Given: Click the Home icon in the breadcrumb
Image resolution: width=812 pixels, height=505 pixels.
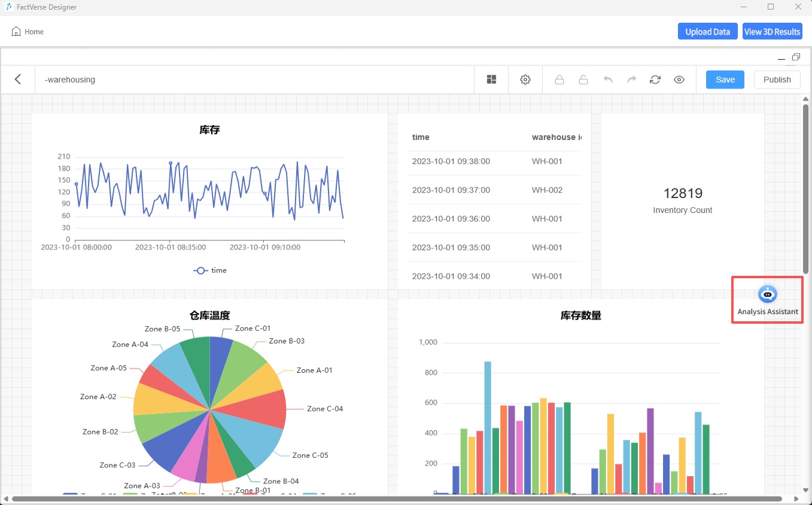Looking at the screenshot, I should tap(16, 32).
